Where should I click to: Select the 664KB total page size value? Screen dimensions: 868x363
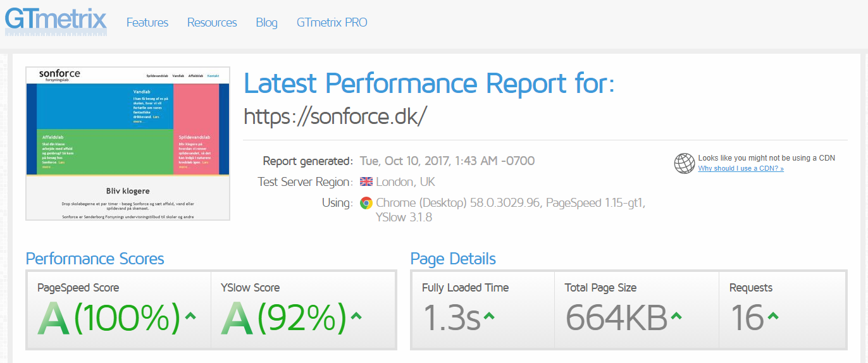(616, 317)
